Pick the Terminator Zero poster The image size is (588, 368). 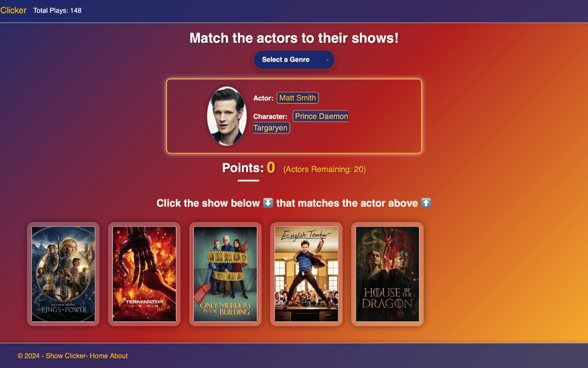point(144,274)
